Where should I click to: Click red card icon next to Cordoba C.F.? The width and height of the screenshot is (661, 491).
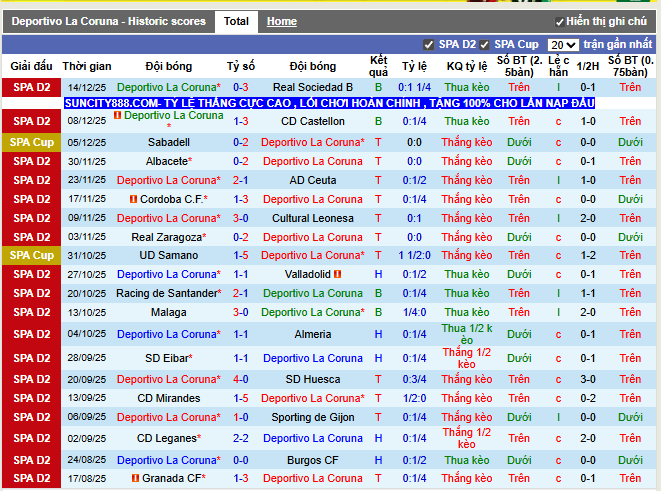click(x=134, y=199)
